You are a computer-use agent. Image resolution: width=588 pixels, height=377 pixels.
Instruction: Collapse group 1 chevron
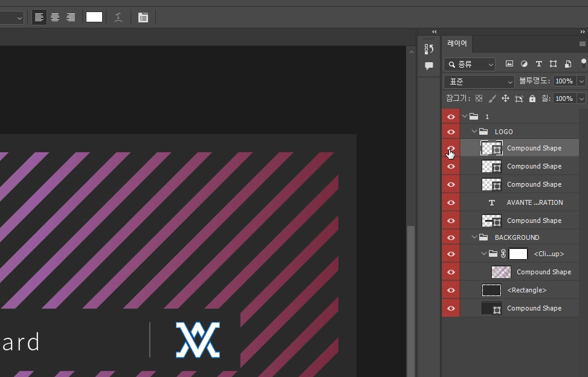[x=465, y=116]
